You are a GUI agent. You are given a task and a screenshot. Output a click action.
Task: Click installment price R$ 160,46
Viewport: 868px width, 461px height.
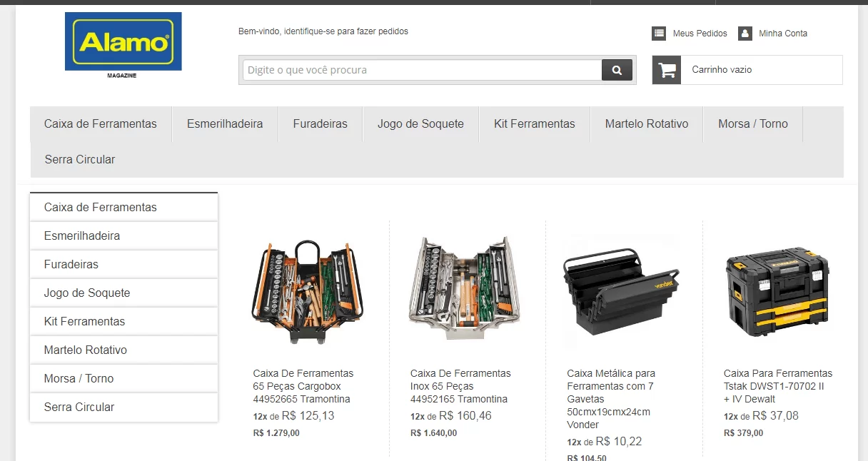click(x=465, y=416)
